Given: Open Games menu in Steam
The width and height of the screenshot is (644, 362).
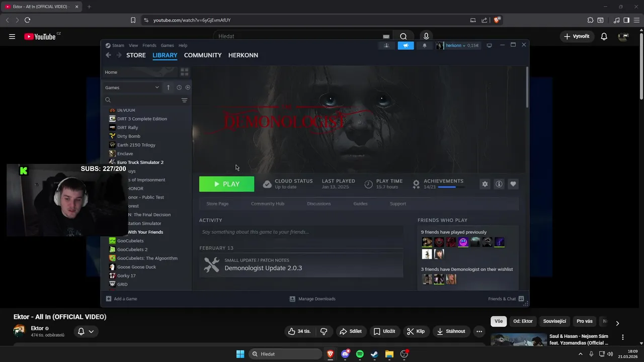Looking at the screenshot, I should (168, 45).
